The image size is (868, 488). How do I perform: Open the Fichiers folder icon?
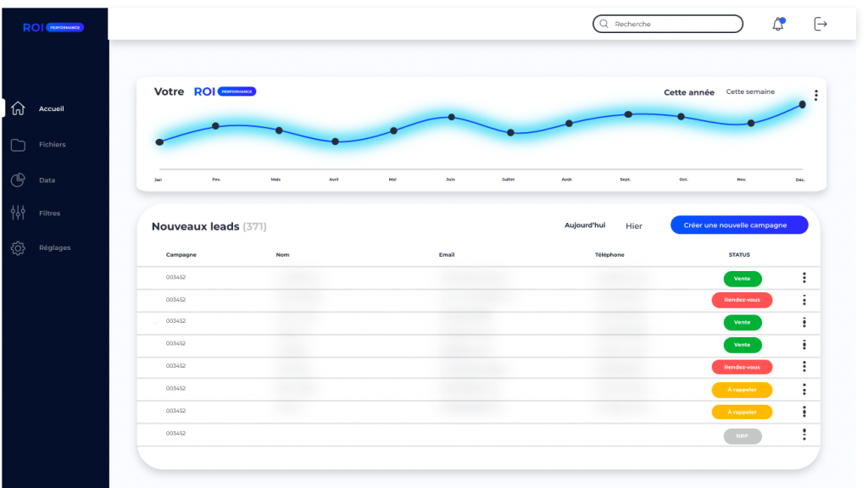18,145
